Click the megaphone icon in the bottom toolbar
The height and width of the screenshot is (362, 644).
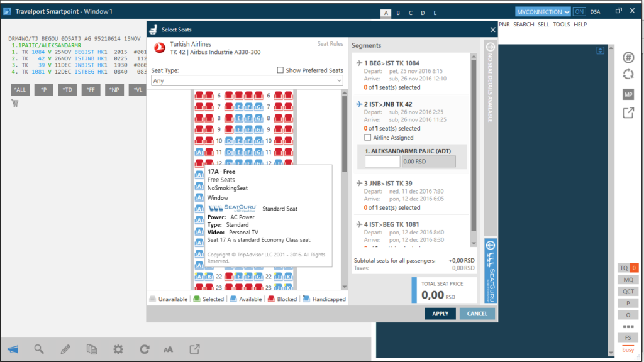[x=13, y=349]
